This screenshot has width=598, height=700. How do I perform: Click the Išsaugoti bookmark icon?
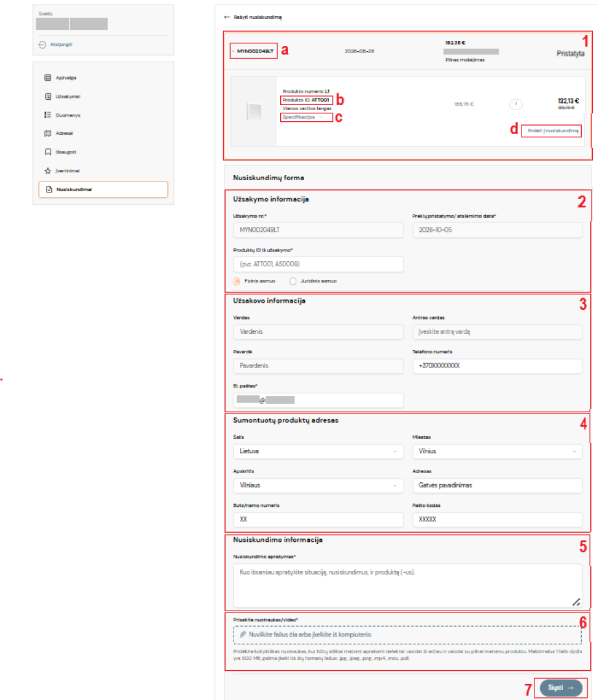(48, 152)
